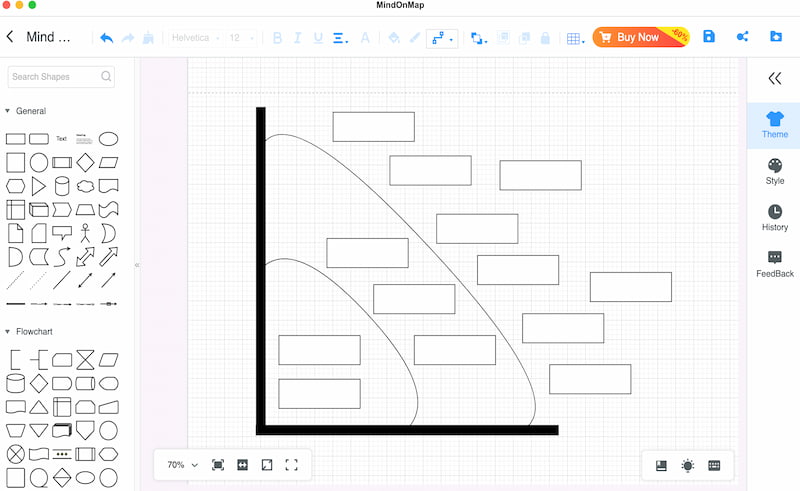Toggle the keyboard shortcuts icon
The height and width of the screenshot is (491, 800).
point(714,465)
